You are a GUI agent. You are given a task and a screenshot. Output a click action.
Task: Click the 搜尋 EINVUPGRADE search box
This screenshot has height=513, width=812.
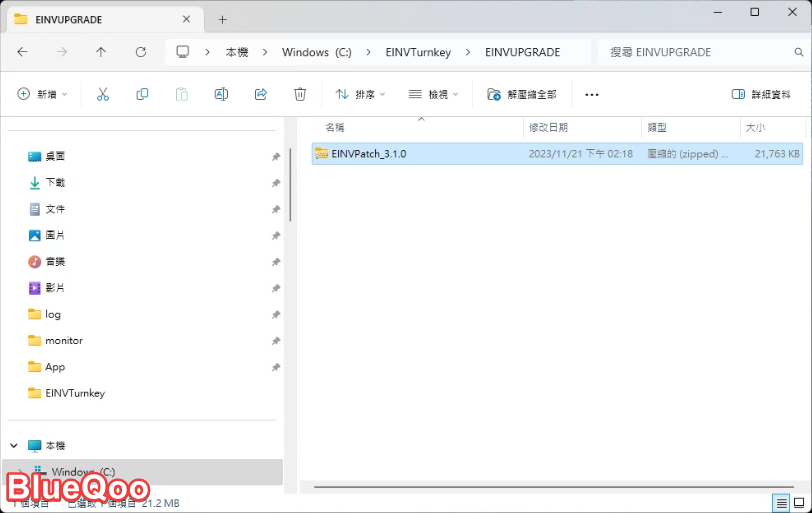pos(700,52)
